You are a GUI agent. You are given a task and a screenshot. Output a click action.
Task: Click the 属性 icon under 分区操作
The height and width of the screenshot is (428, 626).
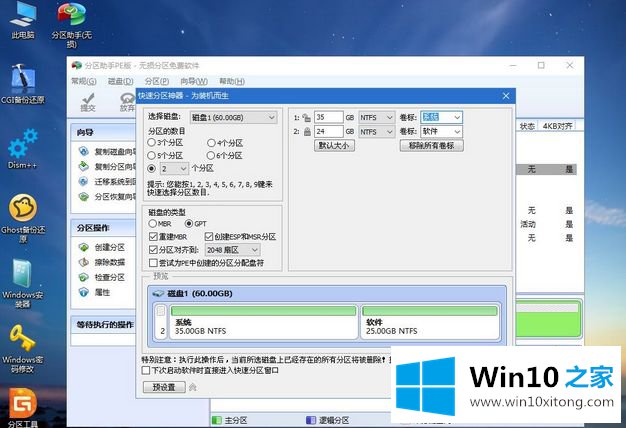click(x=83, y=292)
